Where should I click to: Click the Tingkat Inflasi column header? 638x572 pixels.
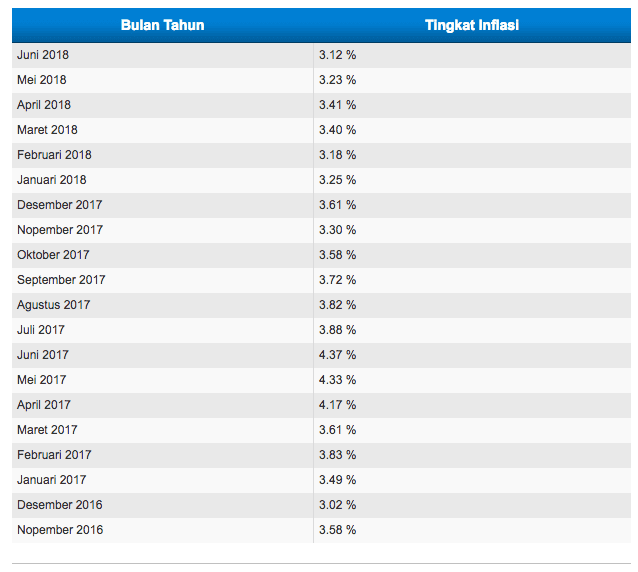click(472, 25)
